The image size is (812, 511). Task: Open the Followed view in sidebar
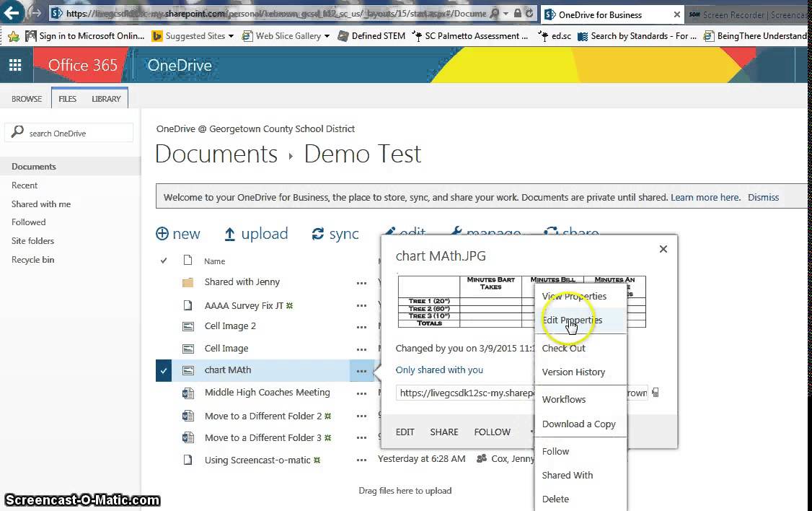click(28, 222)
